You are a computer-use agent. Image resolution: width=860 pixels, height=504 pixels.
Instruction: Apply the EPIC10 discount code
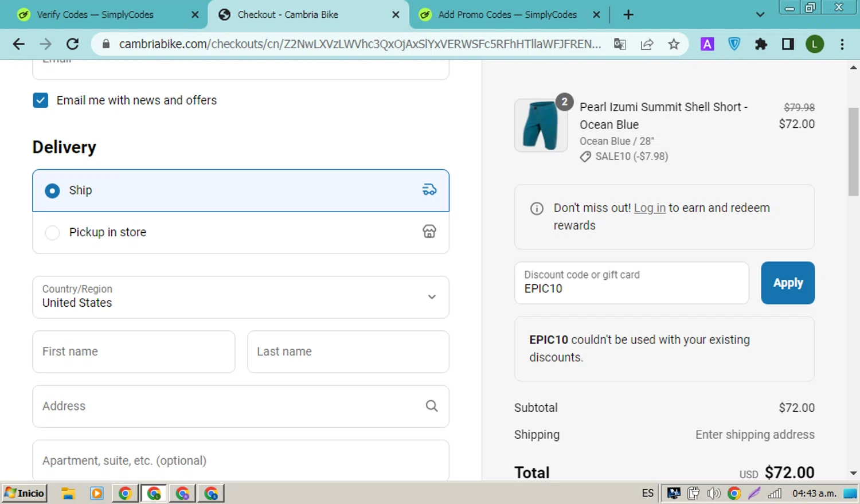coord(788,283)
